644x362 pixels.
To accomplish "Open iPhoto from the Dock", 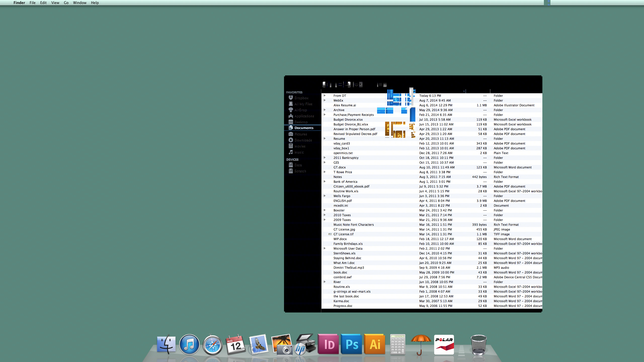I will 282,344.
